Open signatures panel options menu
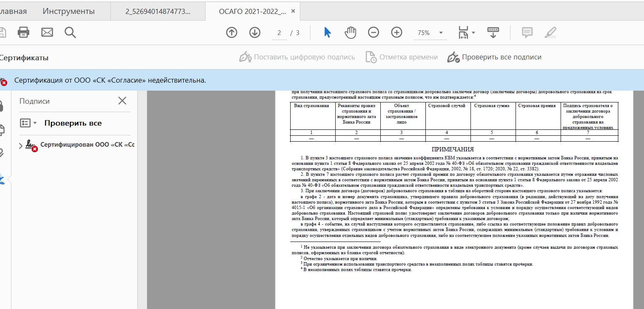 (x=29, y=123)
